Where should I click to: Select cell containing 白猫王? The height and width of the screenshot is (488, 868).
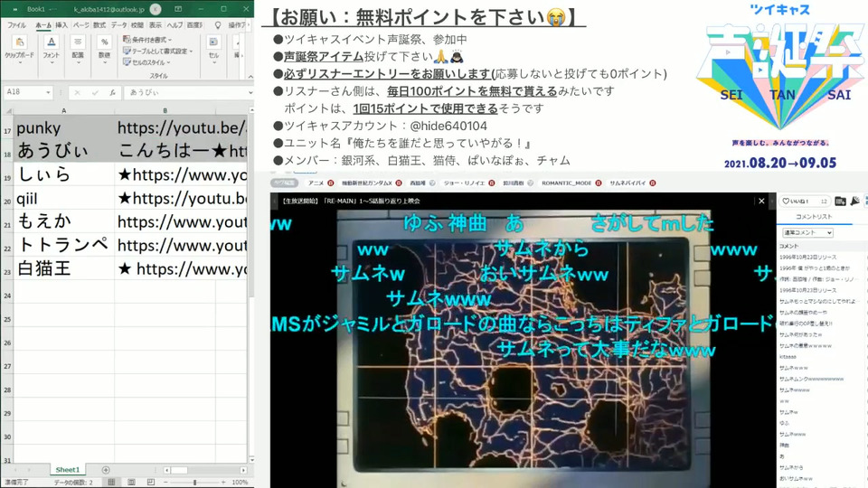click(x=63, y=268)
